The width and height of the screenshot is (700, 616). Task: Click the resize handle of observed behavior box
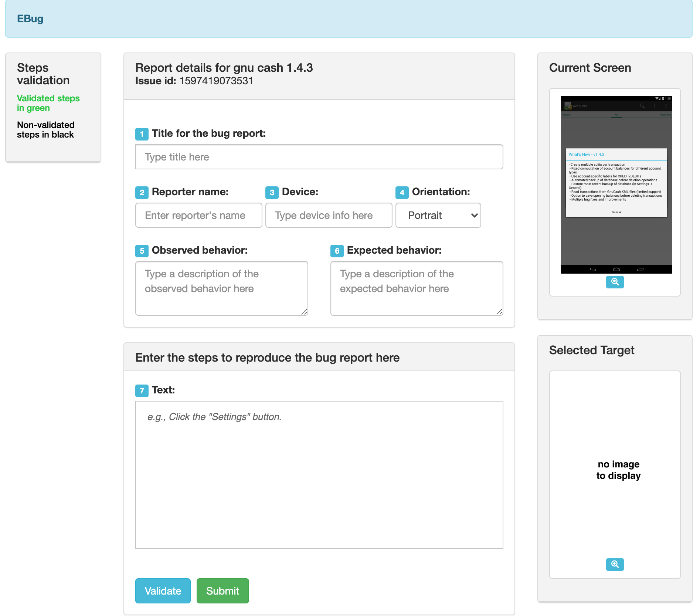304,312
